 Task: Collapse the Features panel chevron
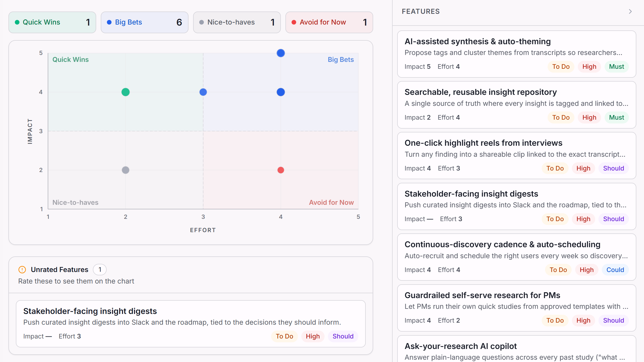click(x=630, y=12)
